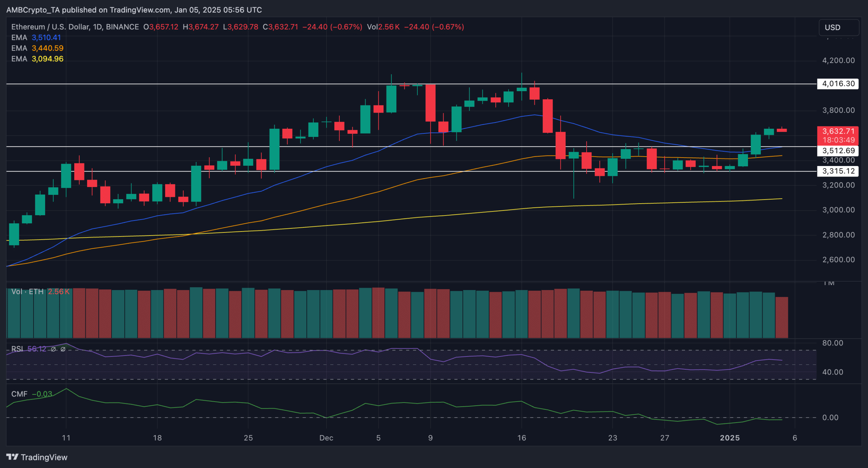This screenshot has width=868, height=468.
Task: Click the 3,512.69 horizontal line price label
Action: (x=838, y=150)
